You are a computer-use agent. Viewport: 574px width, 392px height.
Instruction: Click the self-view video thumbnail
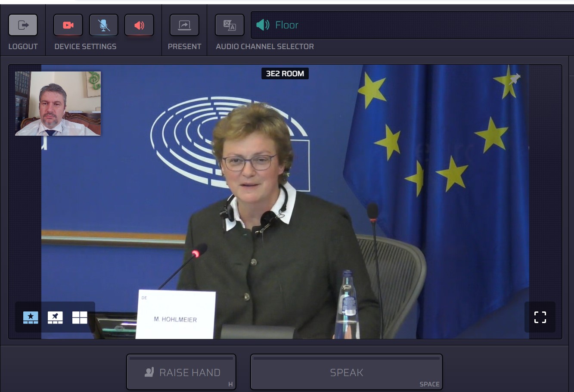click(58, 103)
